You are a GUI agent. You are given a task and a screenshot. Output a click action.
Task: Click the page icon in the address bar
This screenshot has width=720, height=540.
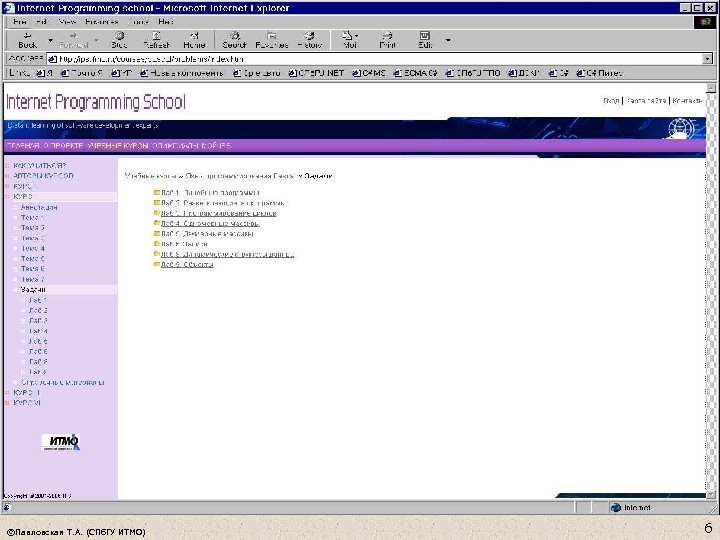pos(52,59)
